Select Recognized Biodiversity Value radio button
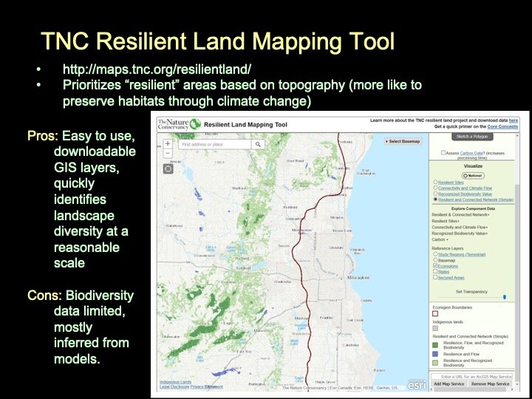This screenshot has width=532, height=399. tap(435, 194)
